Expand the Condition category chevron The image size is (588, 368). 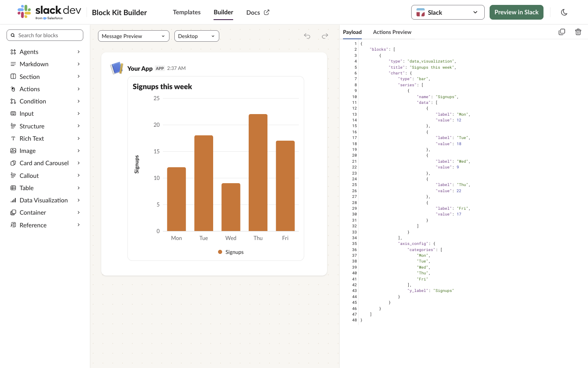tap(79, 101)
